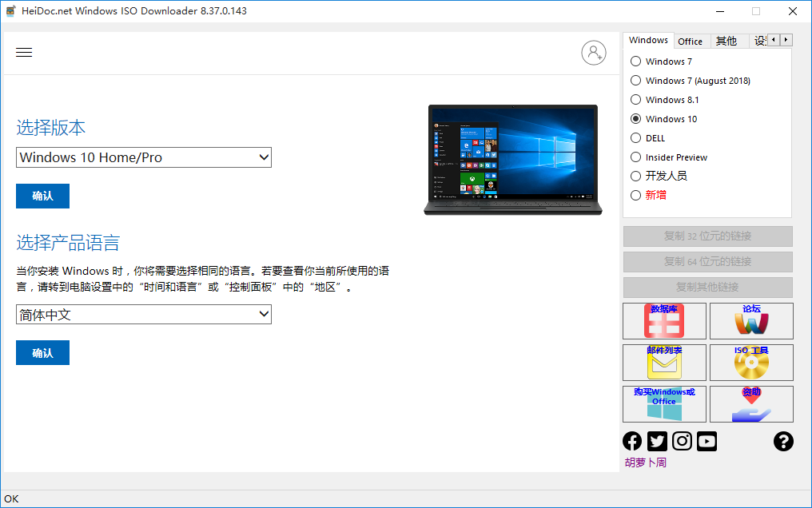The width and height of the screenshot is (812, 508).
Task: Click the HeiDoc app icon in title bar
Action: 10,11
